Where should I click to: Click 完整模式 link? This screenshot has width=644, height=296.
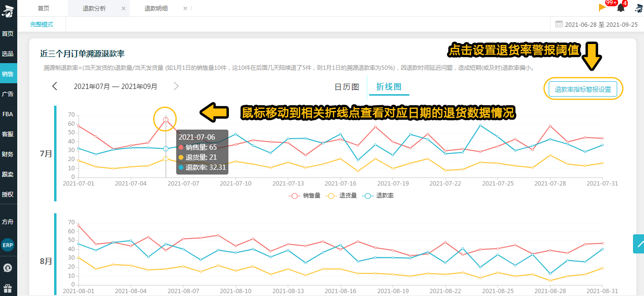pos(42,24)
